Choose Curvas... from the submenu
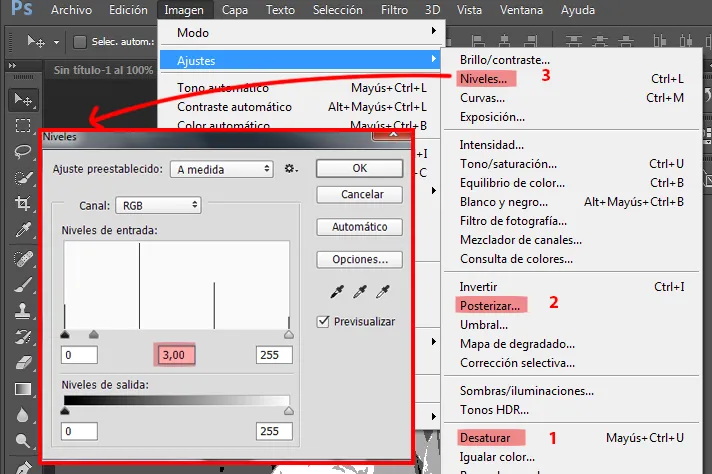 pyautogui.click(x=572, y=98)
